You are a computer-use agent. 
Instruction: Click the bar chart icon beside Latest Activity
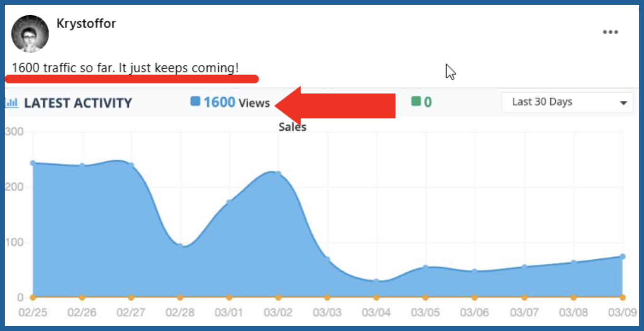coord(11,102)
